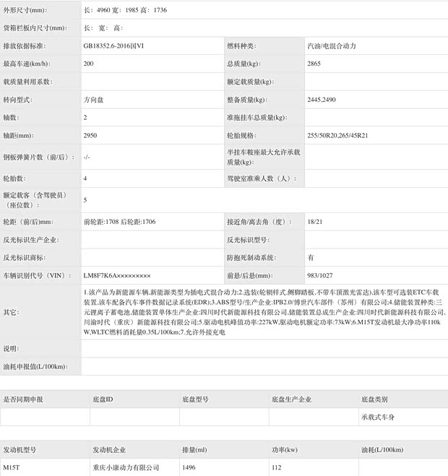Select overhang value 983/1027
448x476 pixels.
(x=320, y=276)
